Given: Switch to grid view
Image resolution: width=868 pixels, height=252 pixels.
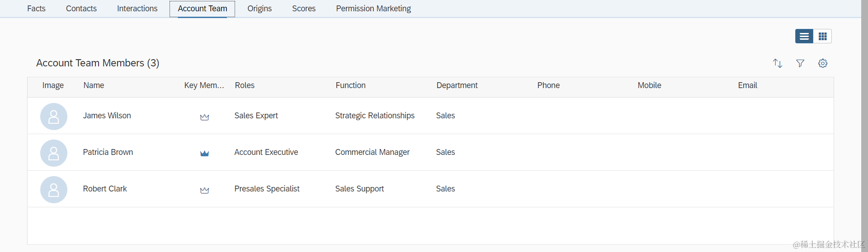Looking at the screenshot, I should [x=822, y=36].
